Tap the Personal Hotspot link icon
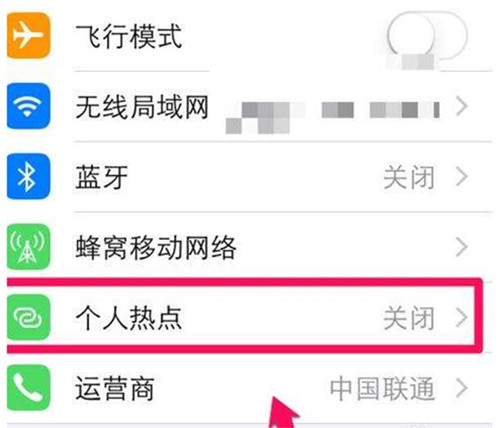 pyautogui.click(x=29, y=317)
